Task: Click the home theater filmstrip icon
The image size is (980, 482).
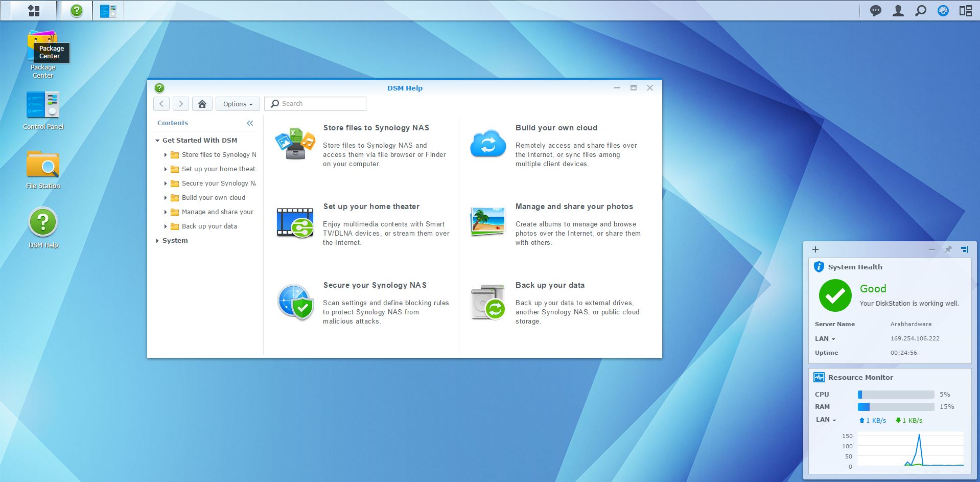Action: pos(295,223)
